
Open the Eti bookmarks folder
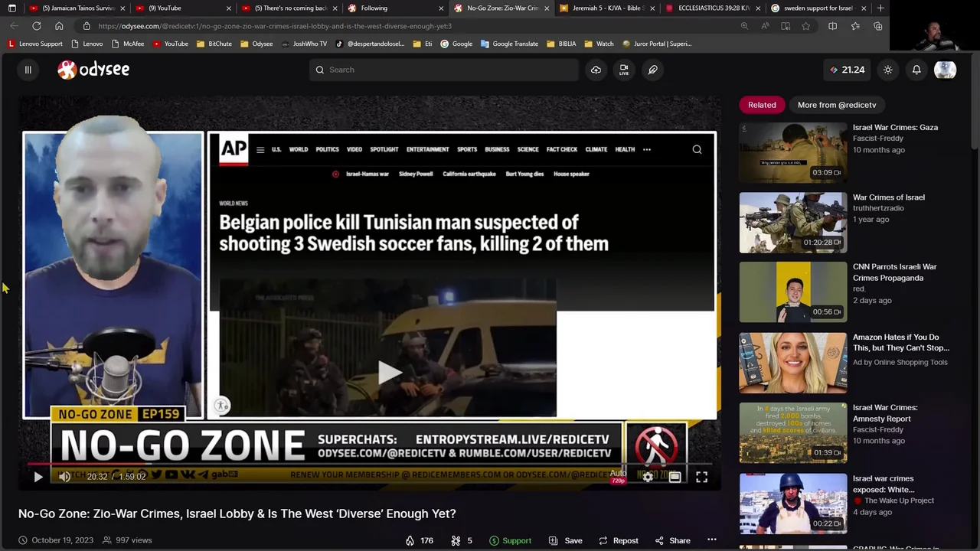point(423,44)
